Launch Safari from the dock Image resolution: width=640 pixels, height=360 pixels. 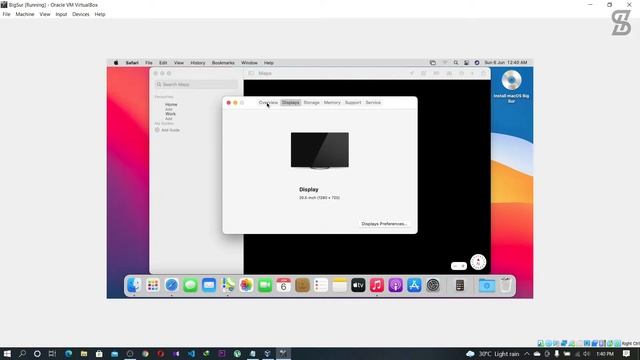click(x=171, y=285)
